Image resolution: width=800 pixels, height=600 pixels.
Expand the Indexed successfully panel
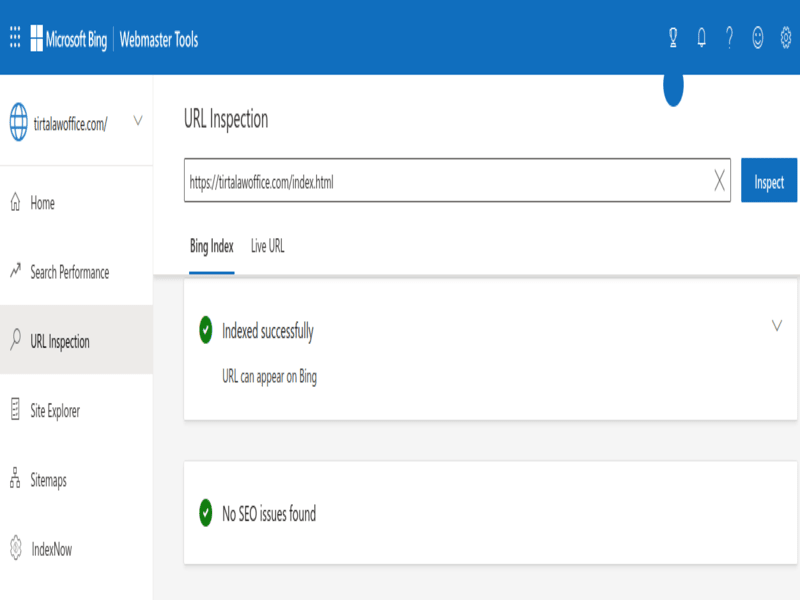point(777,326)
